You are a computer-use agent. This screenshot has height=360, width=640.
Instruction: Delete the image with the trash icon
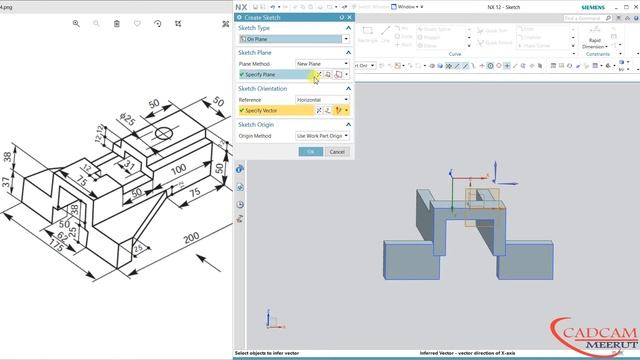pos(117,24)
